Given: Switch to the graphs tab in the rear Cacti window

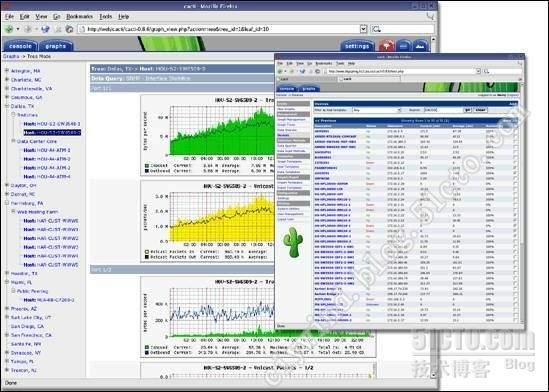Looking at the screenshot, I should point(56,46).
